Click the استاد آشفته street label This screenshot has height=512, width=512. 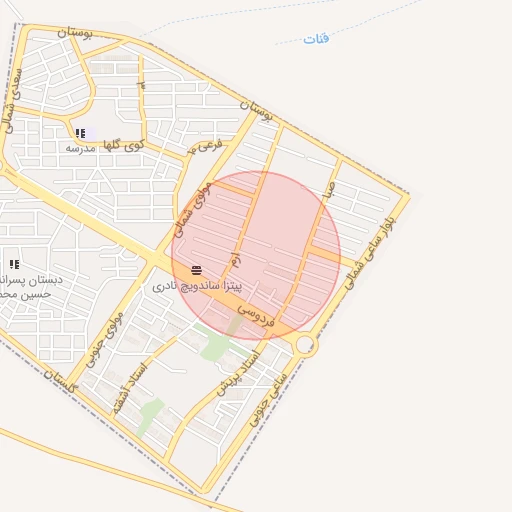click(x=130, y=388)
